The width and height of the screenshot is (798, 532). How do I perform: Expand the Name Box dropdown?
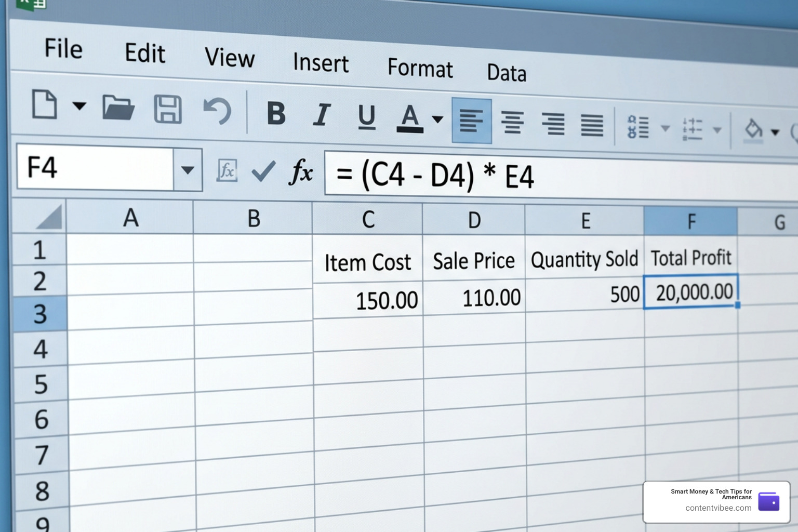188,170
